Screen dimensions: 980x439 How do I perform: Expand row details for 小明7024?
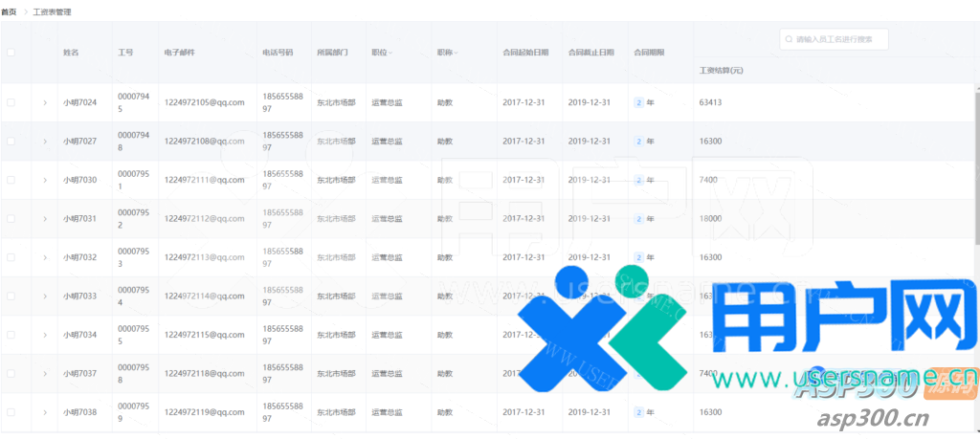pyautogui.click(x=44, y=102)
